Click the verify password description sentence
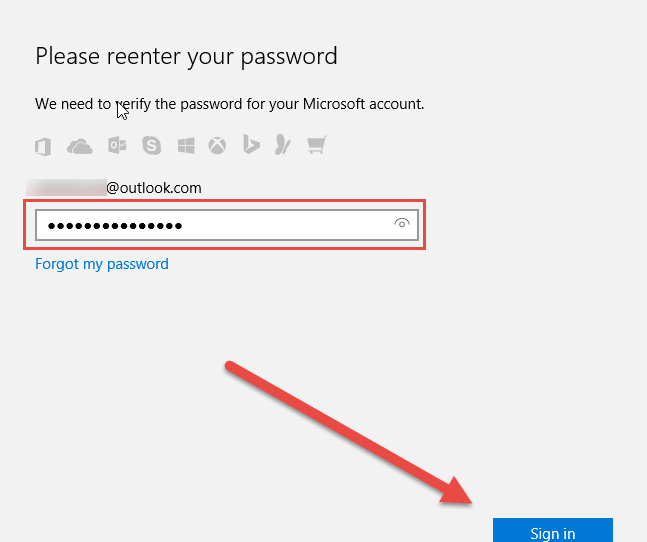The height and width of the screenshot is (542, 647). pos(229,104)
